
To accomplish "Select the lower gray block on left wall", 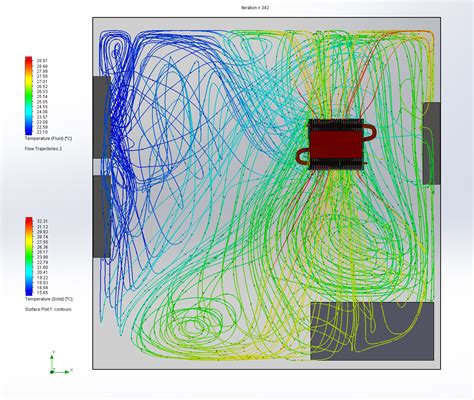I will pyautogui.click(x=102, y=216).
